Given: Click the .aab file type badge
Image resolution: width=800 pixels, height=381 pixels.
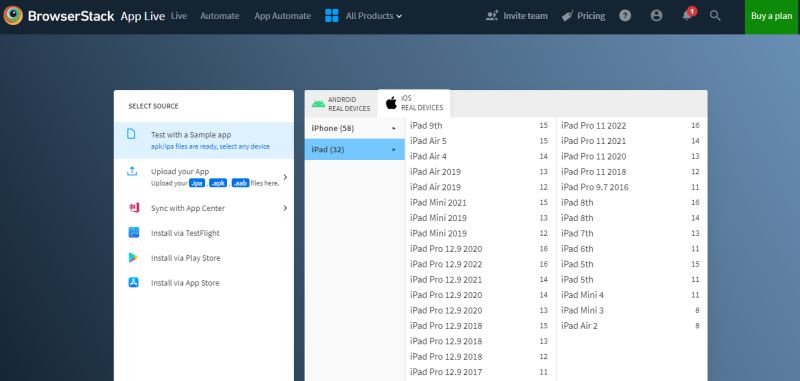Looking at the screenshot, I should tap(240, 183).
